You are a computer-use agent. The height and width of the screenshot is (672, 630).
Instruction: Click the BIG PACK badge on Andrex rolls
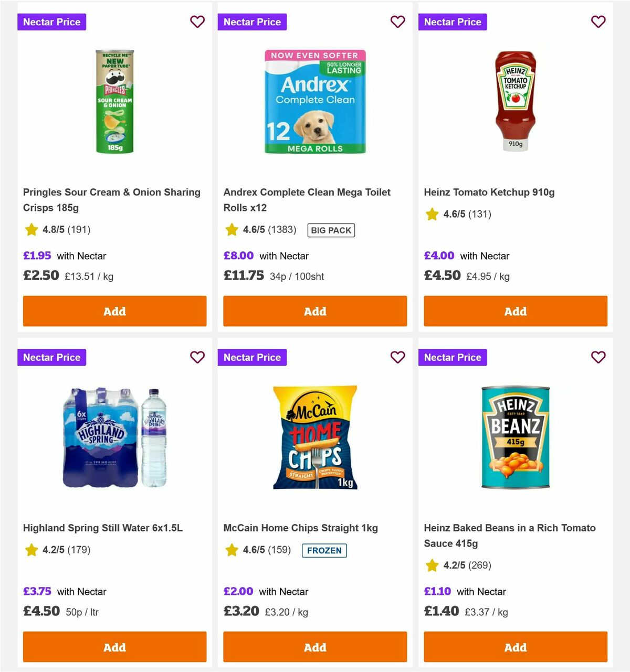[331, 230]
